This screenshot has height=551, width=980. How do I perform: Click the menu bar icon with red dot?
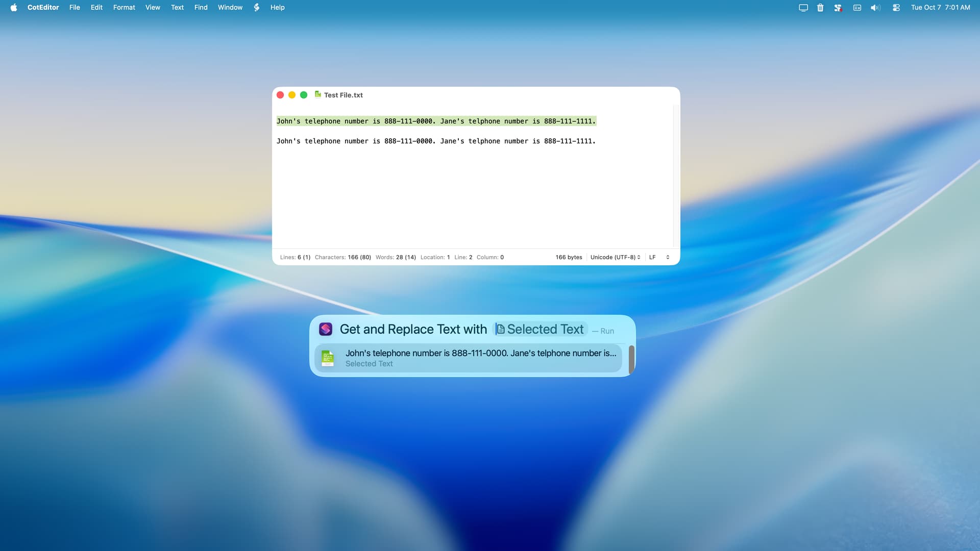click(838, 8)
